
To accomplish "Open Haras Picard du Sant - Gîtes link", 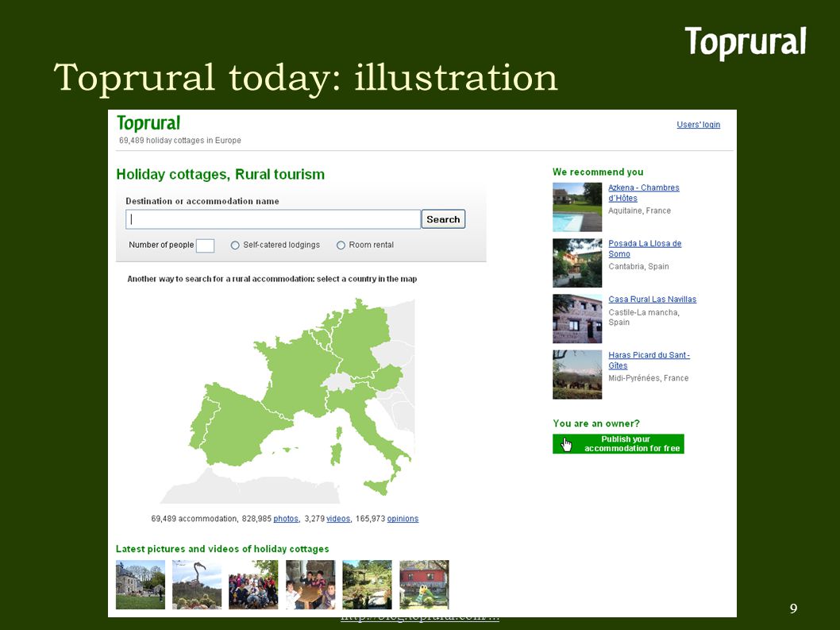I will click(x=649, y=360).
